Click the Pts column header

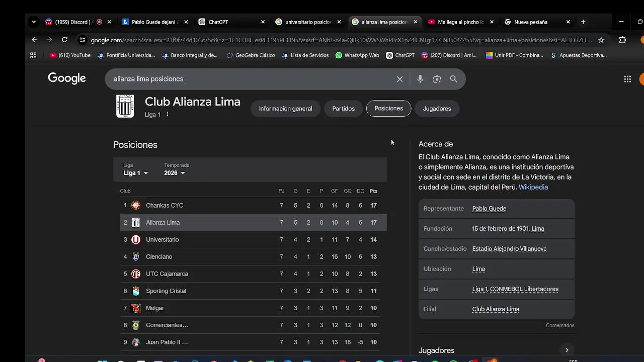coord(373,191)
